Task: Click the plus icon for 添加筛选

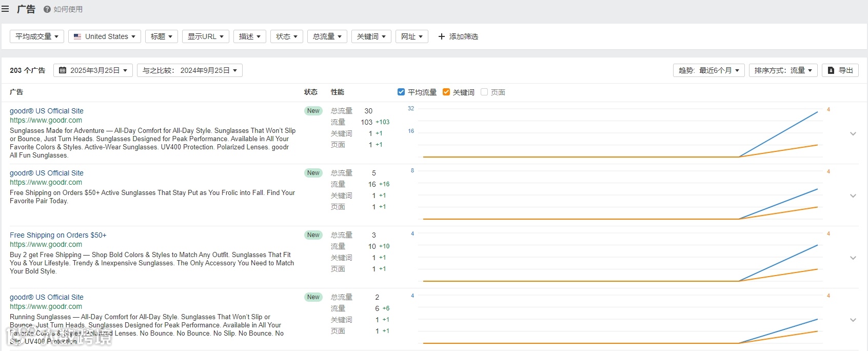Action: click(x=441, y=36)
